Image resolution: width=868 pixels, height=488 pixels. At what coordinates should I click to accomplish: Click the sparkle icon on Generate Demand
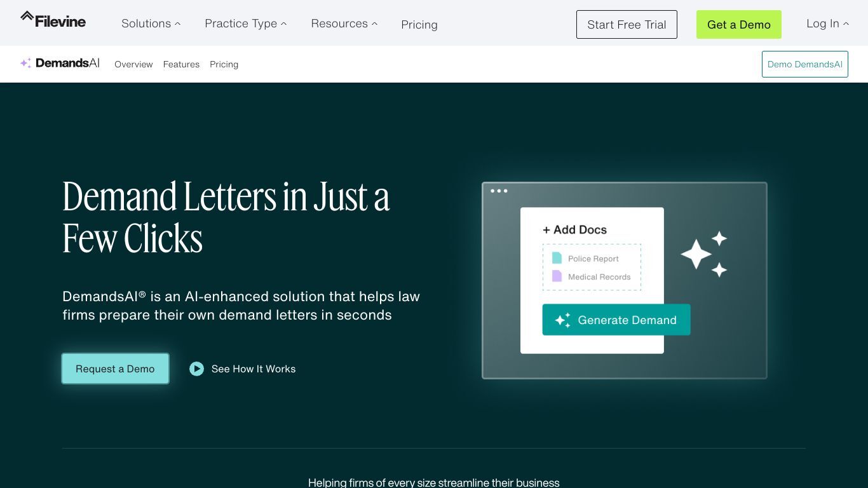pyautogui.click(x=562, y=320)
